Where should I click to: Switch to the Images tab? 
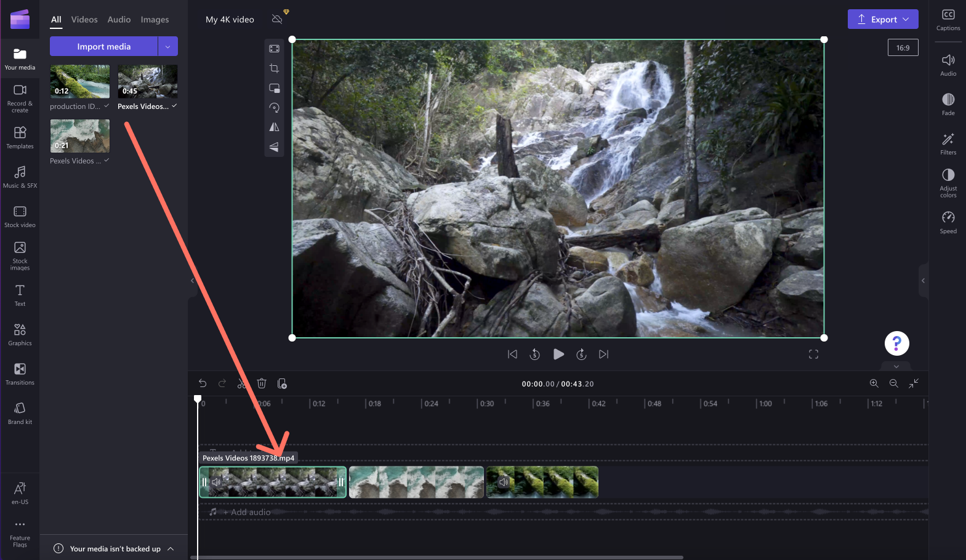click(x=155, y=20)
